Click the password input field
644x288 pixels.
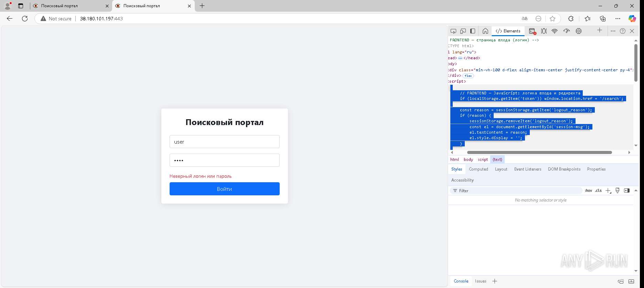tap(225, 160)
